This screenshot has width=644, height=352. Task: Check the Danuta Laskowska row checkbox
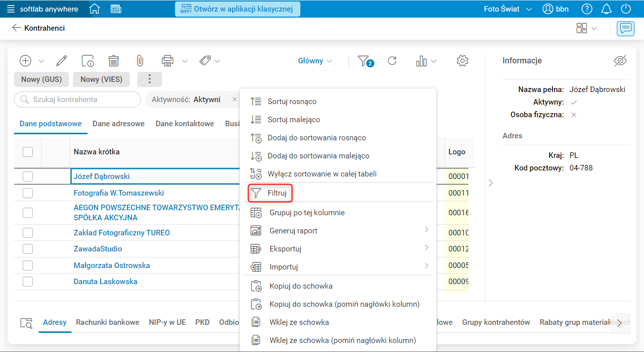click(x=28, y=282)
